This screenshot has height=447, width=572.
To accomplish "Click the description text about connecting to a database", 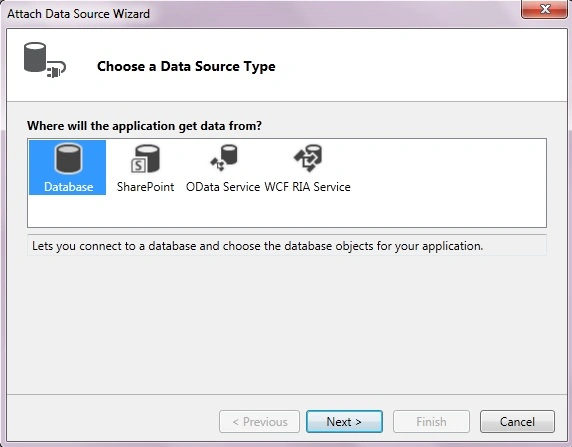I will [258, 246].
